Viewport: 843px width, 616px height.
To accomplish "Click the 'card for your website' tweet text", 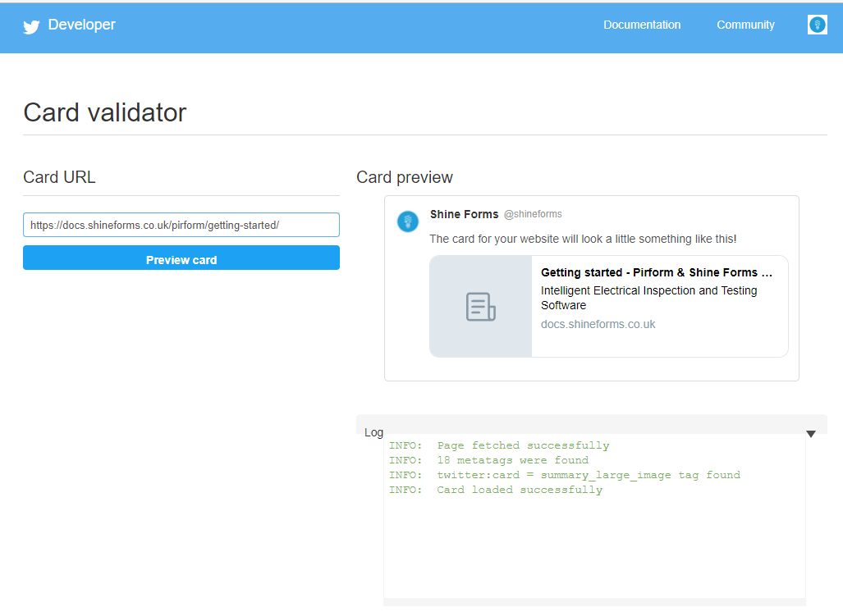I will click(x=583, y=239).
